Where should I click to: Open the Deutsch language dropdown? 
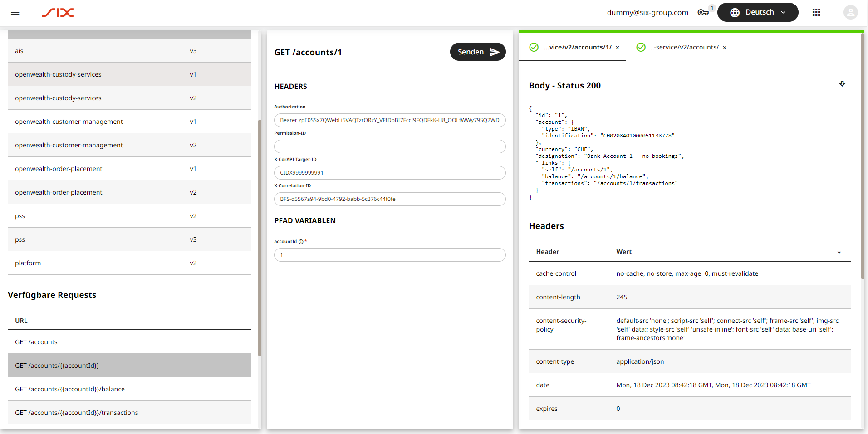[x=757, y=12]
